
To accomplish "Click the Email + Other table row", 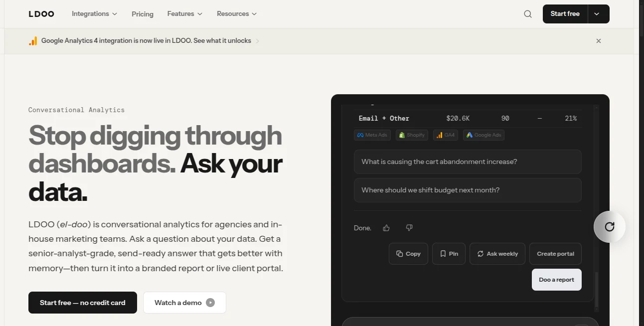I will pos(468,118).
